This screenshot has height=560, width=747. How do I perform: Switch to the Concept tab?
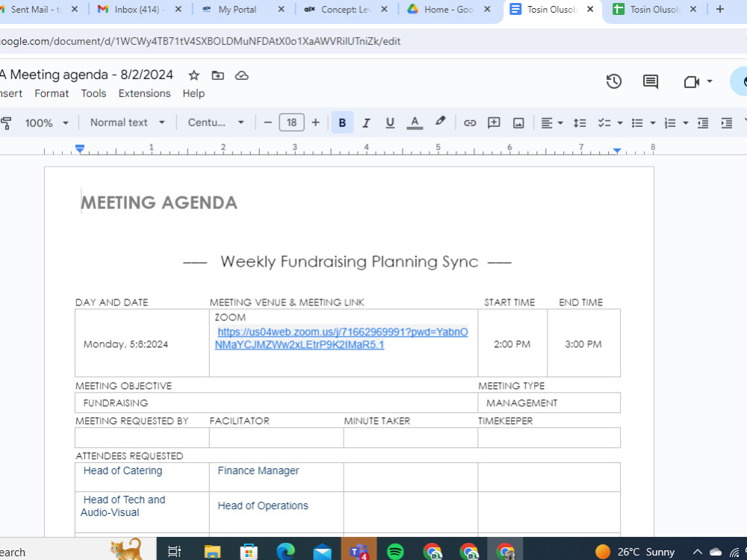345,9
